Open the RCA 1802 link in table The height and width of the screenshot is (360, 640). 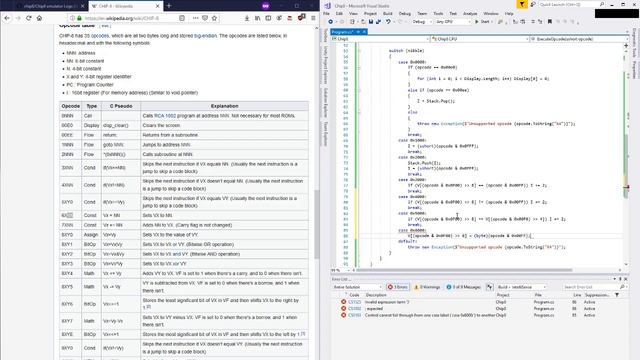tap(165, 116)
